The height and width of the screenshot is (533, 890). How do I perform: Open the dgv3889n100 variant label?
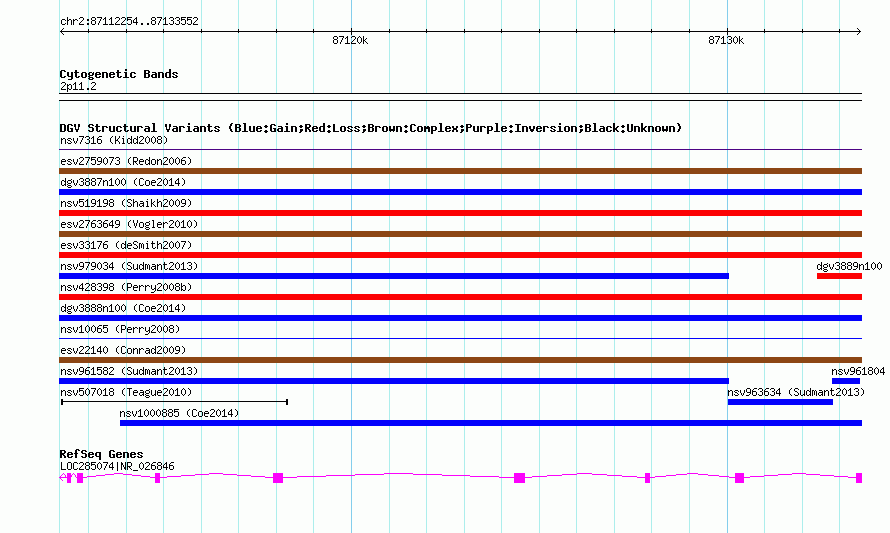[x=849, y=266]
